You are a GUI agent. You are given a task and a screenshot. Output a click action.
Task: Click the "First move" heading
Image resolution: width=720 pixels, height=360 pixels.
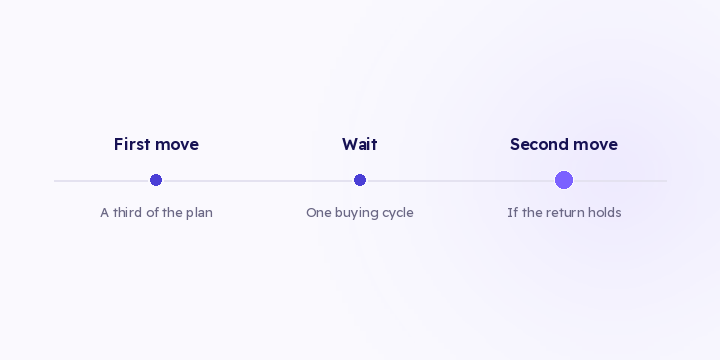[156, 144]
